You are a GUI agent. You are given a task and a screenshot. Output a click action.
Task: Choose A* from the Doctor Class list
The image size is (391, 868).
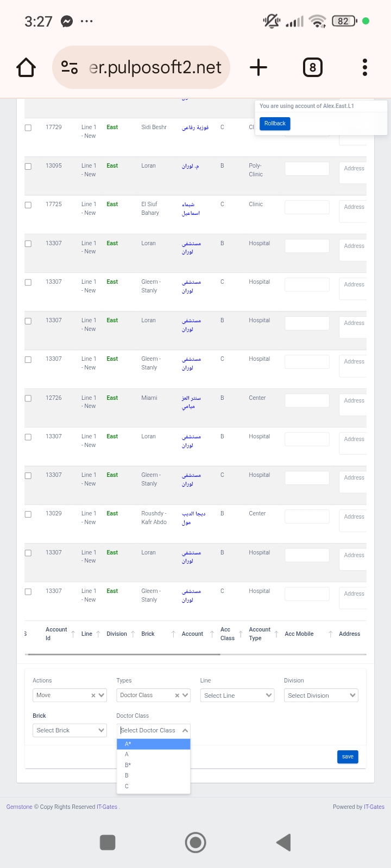[x=153, y=744]
